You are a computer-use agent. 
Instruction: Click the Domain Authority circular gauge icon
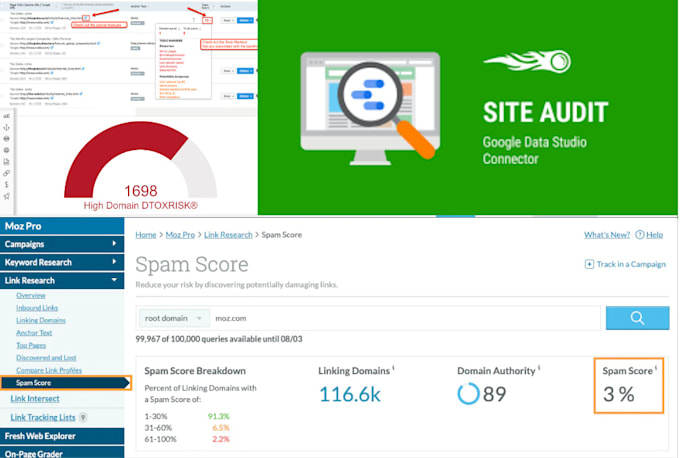(468, 393)
